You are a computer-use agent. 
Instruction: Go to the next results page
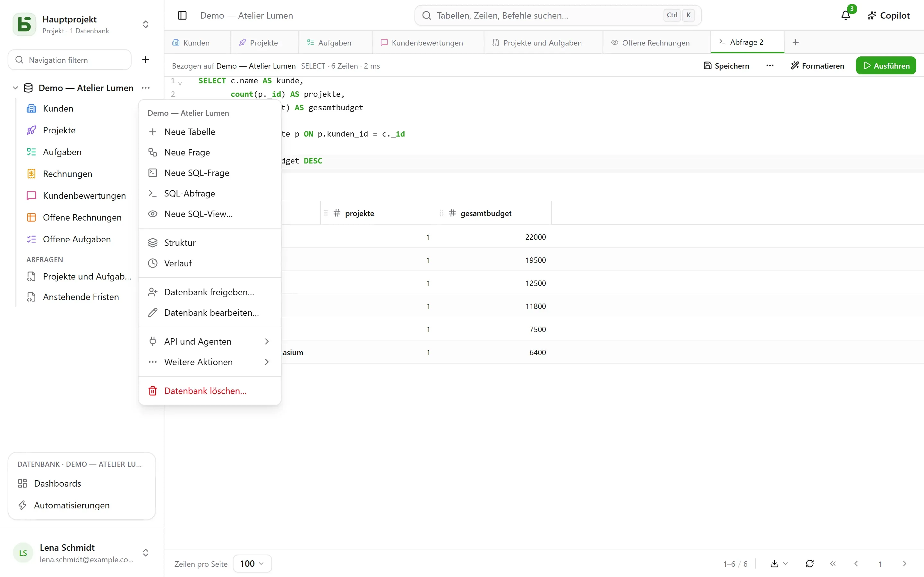(x=904, y=564)
